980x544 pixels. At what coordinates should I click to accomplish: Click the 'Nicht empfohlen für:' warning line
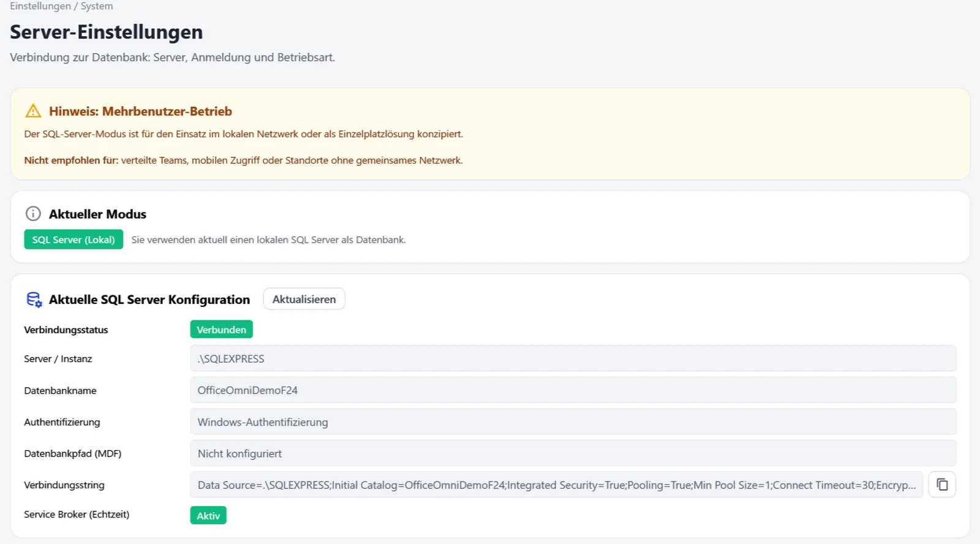(243, 160)
